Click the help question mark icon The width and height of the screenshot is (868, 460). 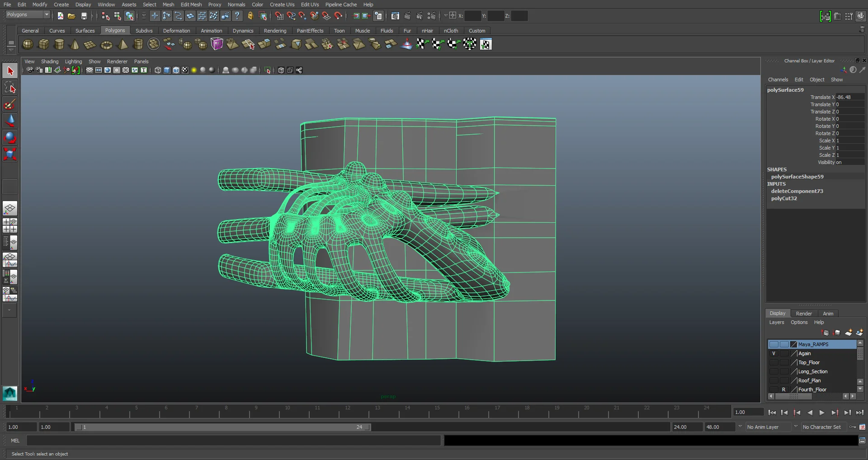[x=237, y=16]
